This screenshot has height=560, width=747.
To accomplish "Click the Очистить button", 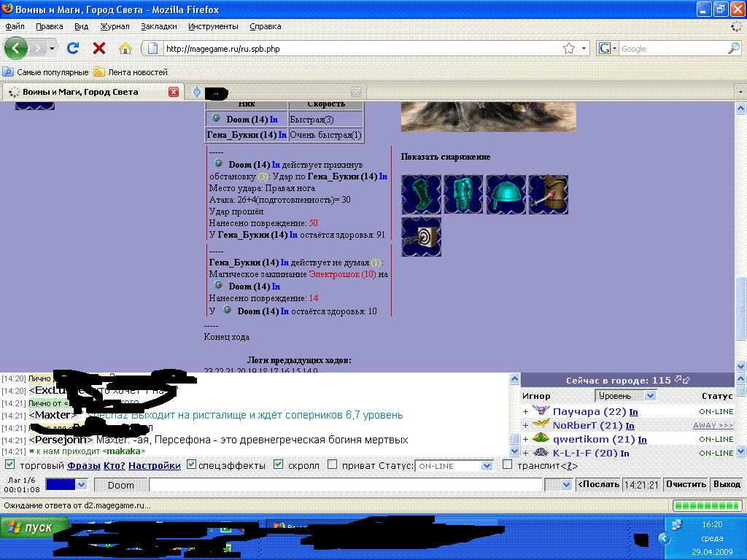I will pyautogui.click(x=686, y=484).
